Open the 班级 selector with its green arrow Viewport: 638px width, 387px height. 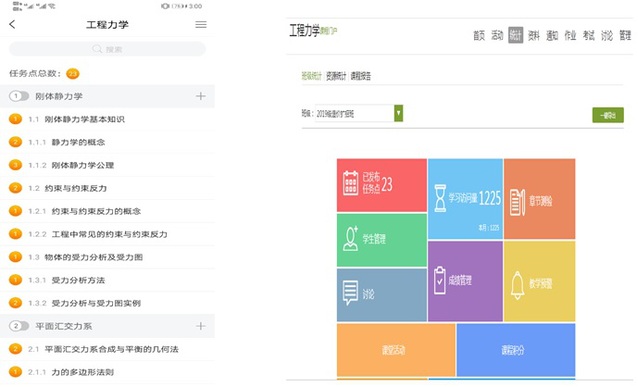(x=398, y=113)
